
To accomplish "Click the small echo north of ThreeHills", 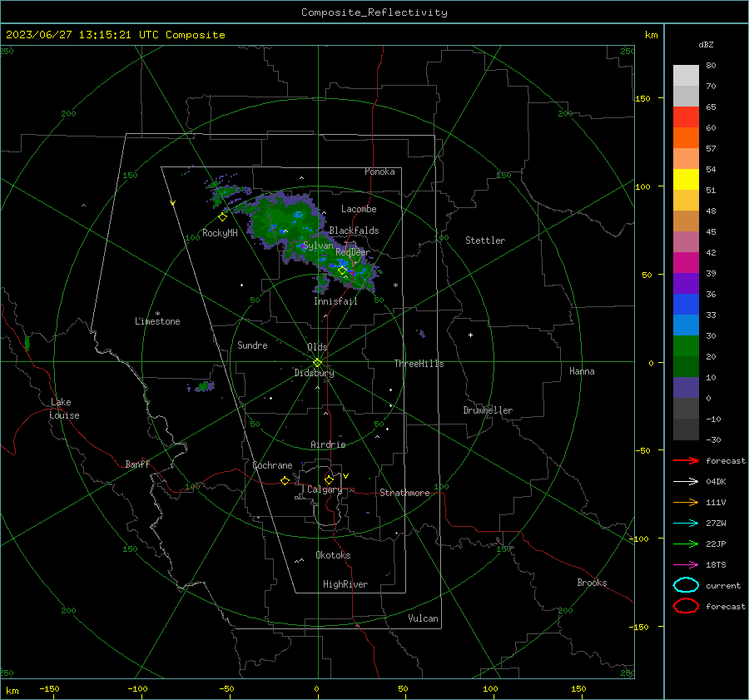I will 421,333.
